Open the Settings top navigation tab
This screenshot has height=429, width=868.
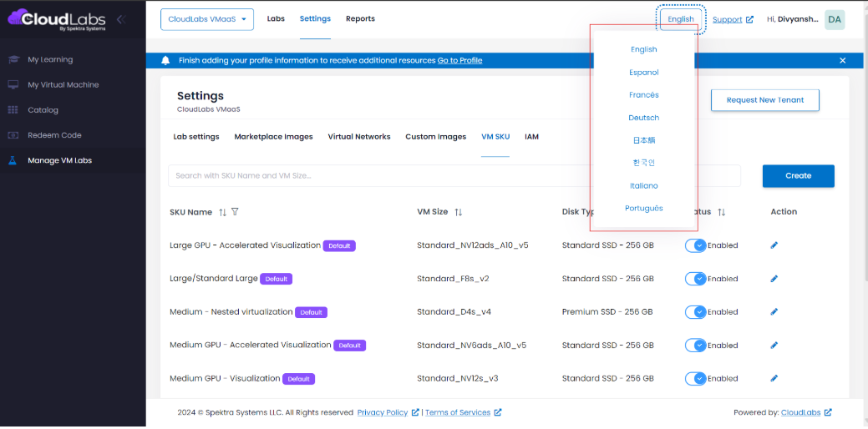click(x=315, y=19)
